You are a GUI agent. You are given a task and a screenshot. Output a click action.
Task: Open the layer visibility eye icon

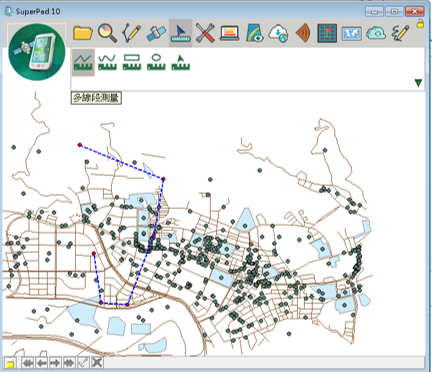(255, 33)
